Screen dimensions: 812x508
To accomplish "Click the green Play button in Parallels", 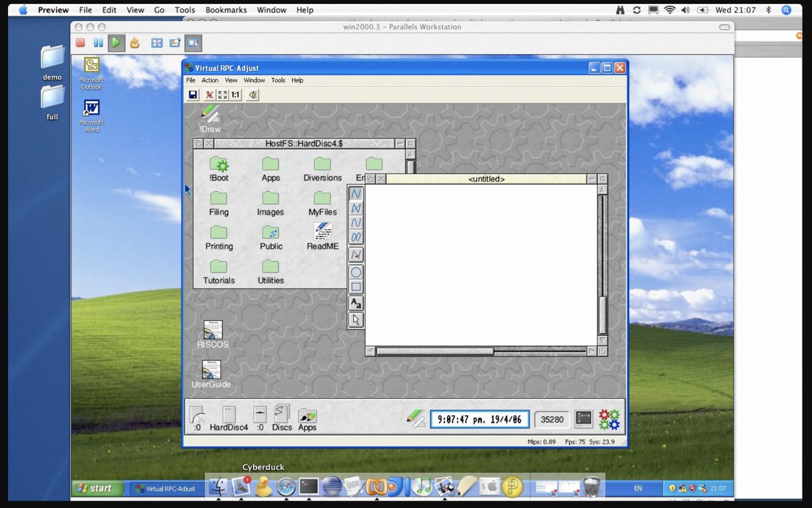I will (x=116, y=43).
